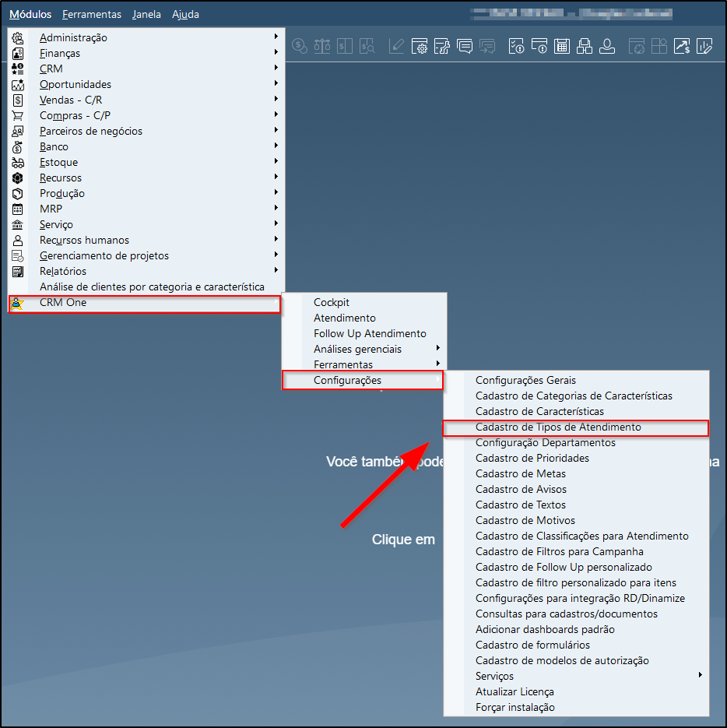Viewport: 727px width, 728px height.
Task: Click the window with gear toolbar icon
Action: tap(420, 47)
